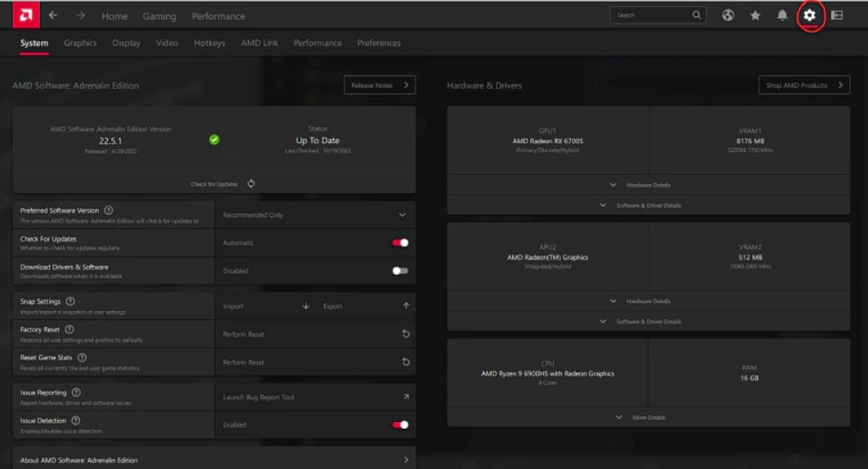The height and width of the screenshot is (469, 868).
Task: Click the Shop AMD Products button
Action: [804, 85]
